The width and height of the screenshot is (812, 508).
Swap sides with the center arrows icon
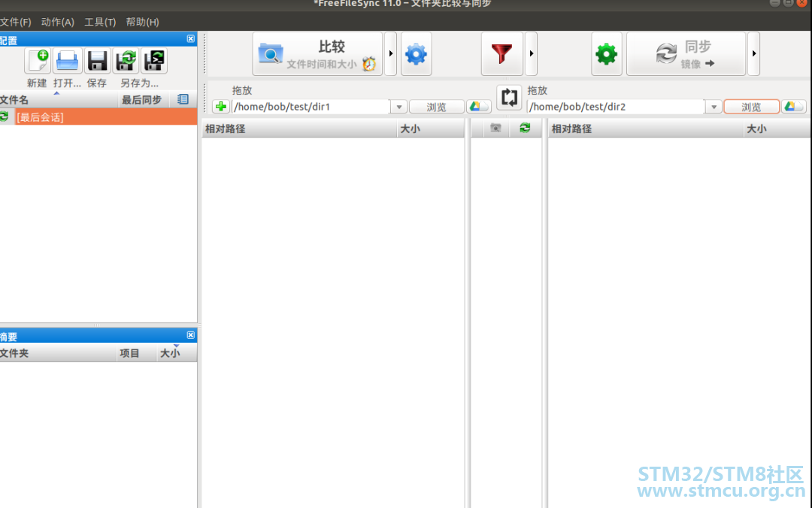[509, 98]
